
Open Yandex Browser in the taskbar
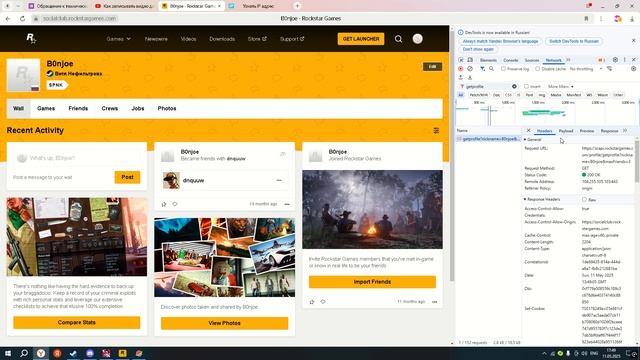[x=41, y=353]
